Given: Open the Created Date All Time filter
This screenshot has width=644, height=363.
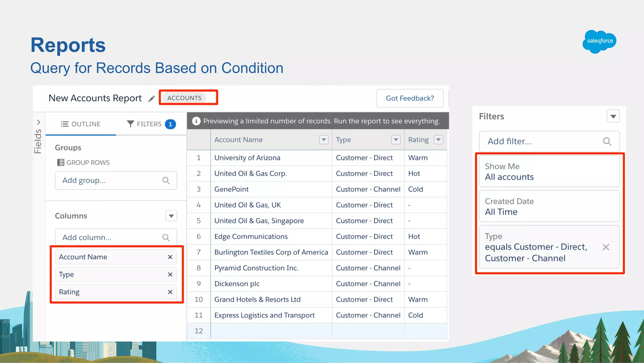Looking at the screenshot, I should [549, 207].
